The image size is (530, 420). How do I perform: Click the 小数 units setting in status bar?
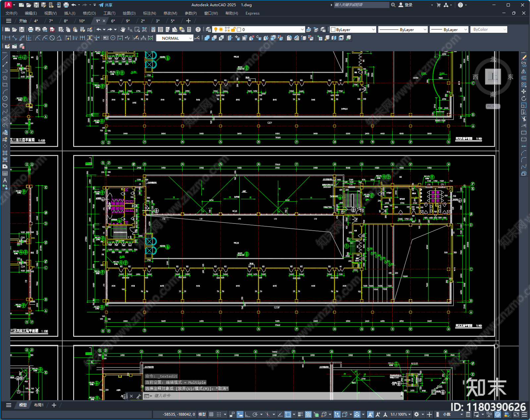447,414
